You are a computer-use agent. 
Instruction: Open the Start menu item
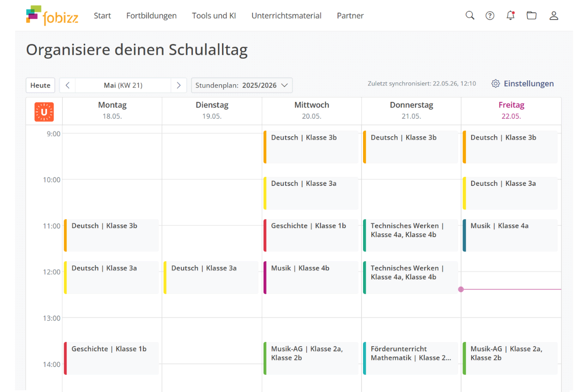point(102,16)
